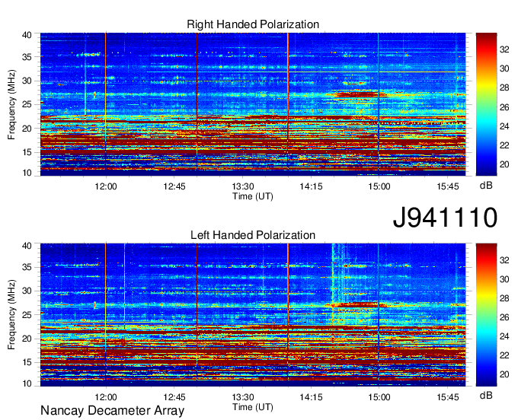
Task: Click the 12:45 time tick under left-handed plot
Action: pyautogui.click(x=174, y=397)
